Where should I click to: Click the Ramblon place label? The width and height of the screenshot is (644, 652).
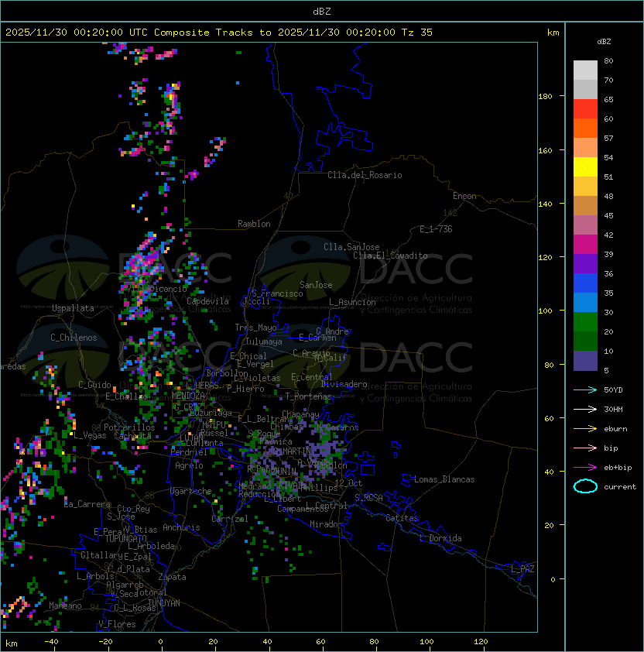pyautogui.click(x=254, y=224)
